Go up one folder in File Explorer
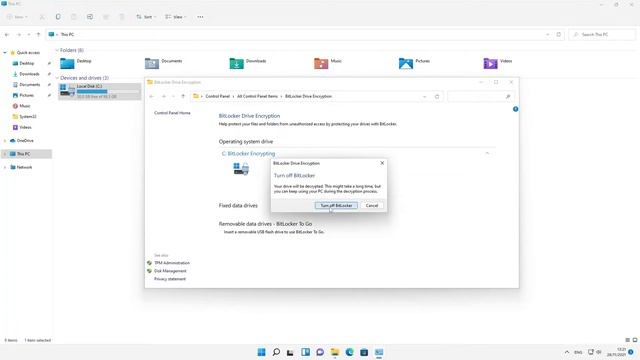 [38, 35]
